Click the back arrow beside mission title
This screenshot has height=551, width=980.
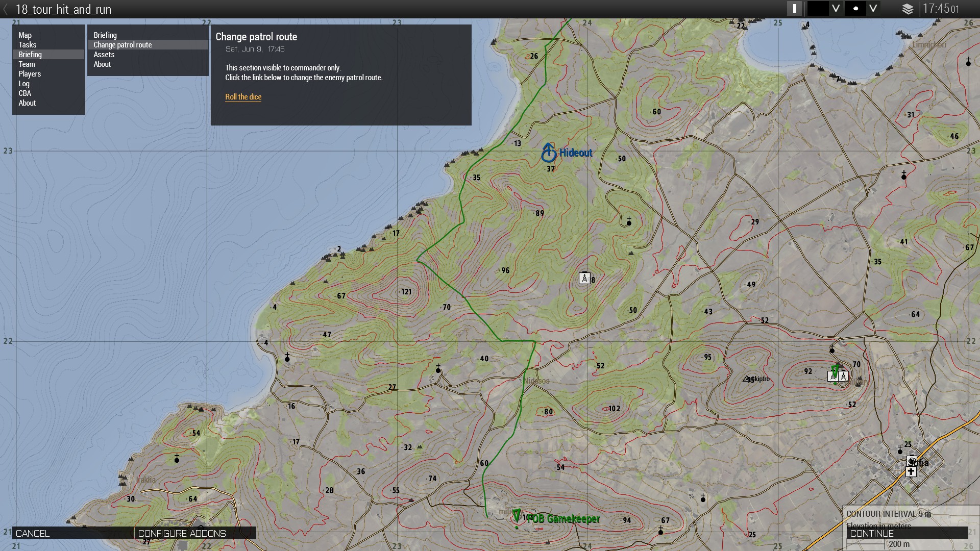[x=6, y=9]
